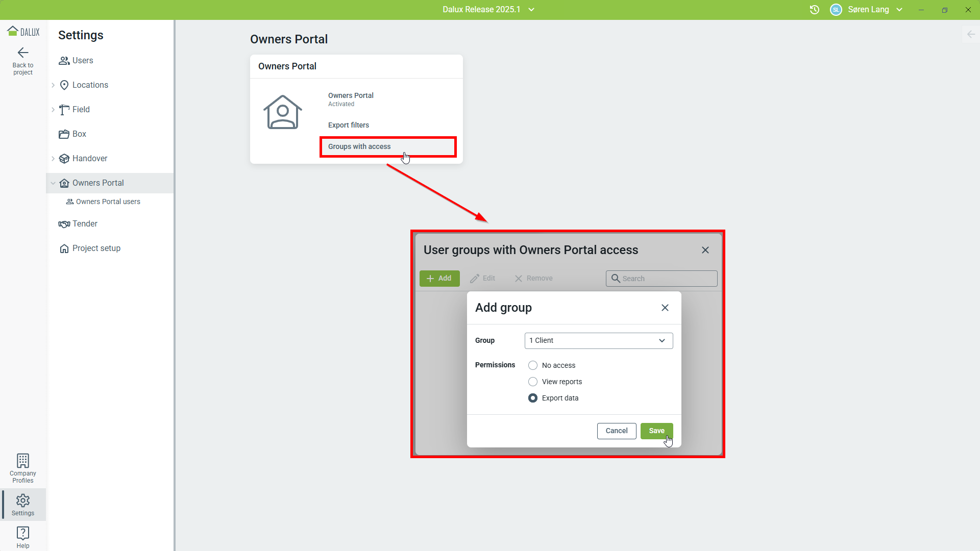Click the Owners Portal house icon in the menu
The image size is (980, 551).
click(64, 183)
